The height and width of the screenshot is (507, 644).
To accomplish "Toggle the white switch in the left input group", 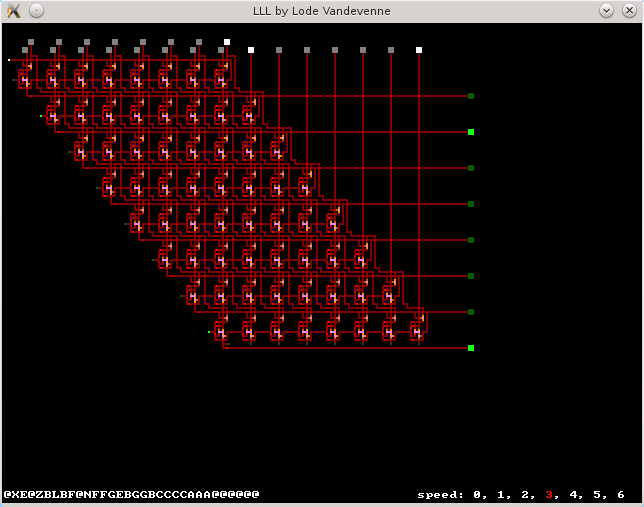I will pyautogui.click(x=227, y=42).
